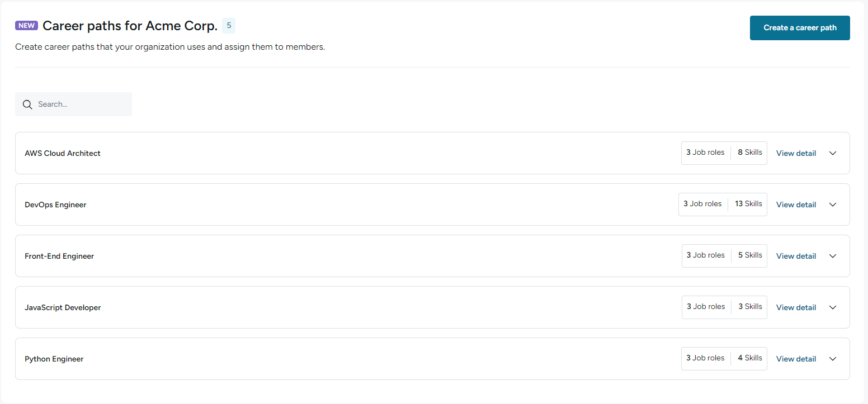Click the 5 Skills badge for Front-End Engineer

750,255
